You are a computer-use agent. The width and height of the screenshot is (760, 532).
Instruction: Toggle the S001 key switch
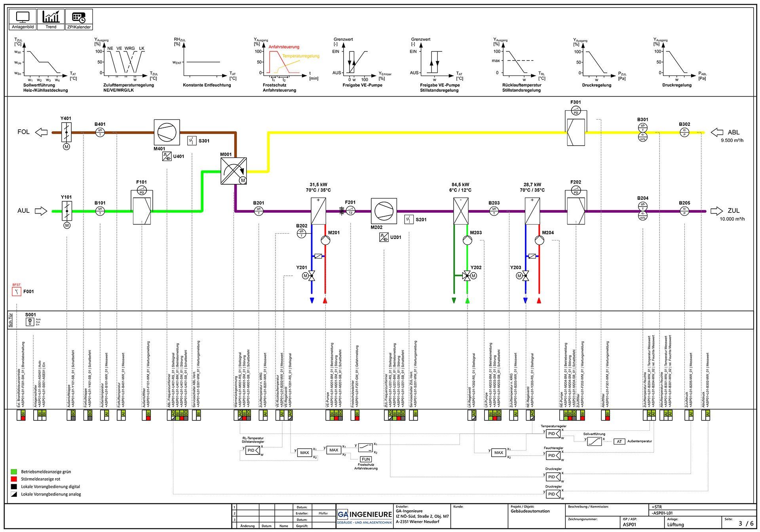[30, 322]
